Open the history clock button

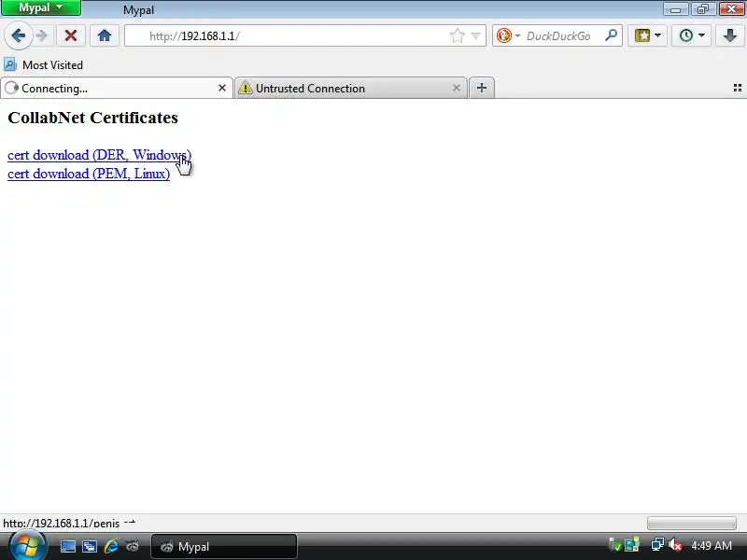tap(686, 35)
